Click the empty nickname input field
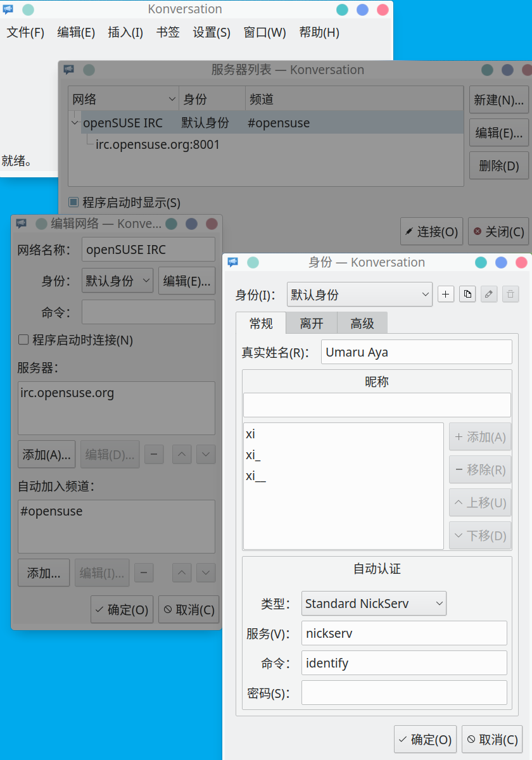Image resolution: width=532 pixels, height=760 pixels. click(377, 405)
